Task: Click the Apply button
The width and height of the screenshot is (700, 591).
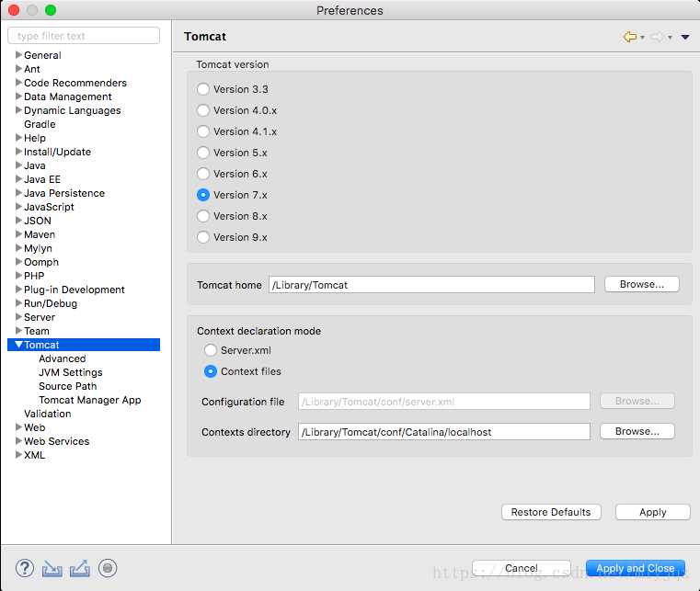Action: (x=653, y=512)
